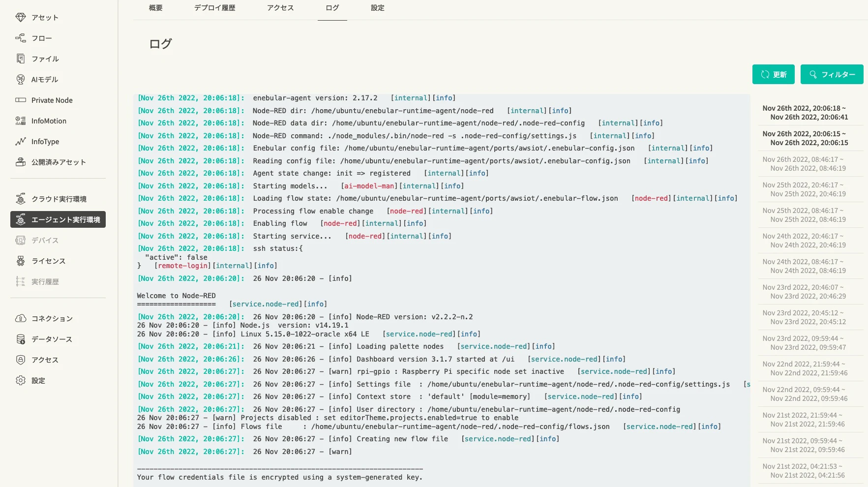Open log range Nov 25th 2022, 20:46:17

(x=810, y=189)
